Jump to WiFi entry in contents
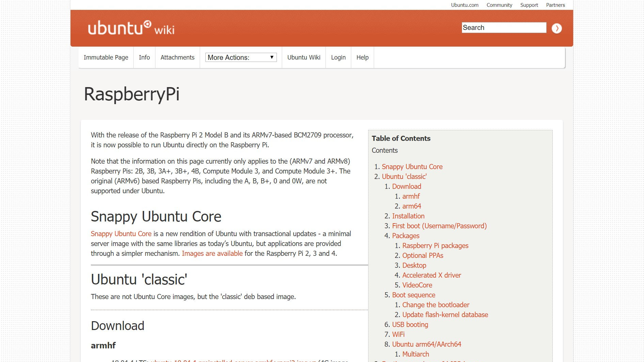644x362 pixels. [398, 334]
